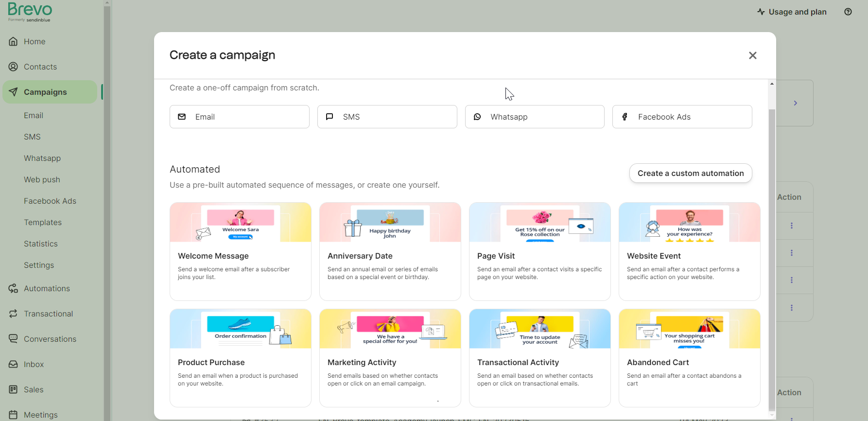Image resolution: width=868 pixels, height=421 pixels.
Task: Open Templates in Campaigns submenu
Action: [43, 223]
